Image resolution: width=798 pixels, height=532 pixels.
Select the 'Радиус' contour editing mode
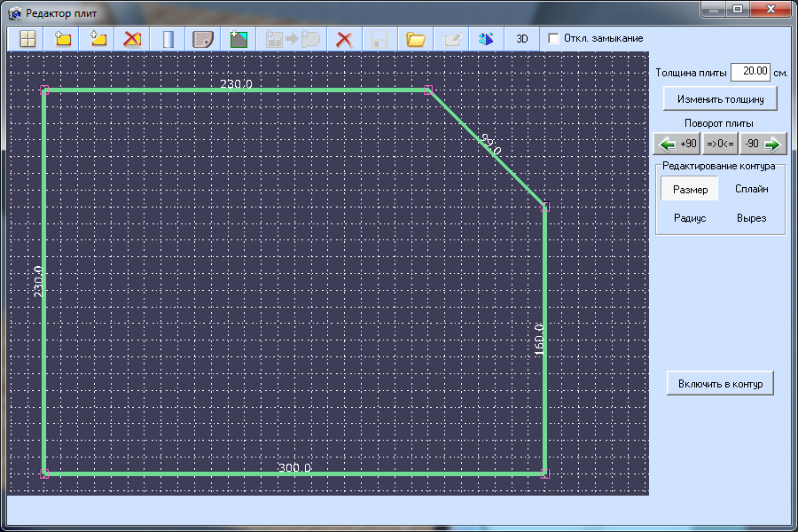[x=690, y=218]
